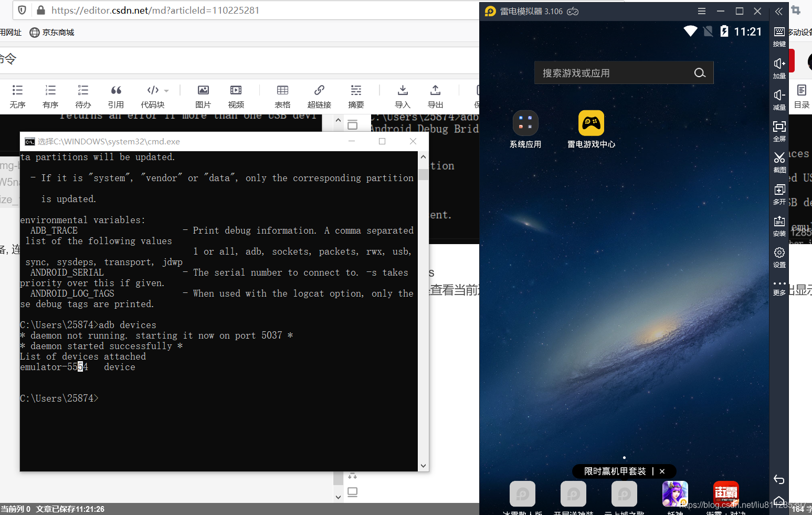Add a to-do list item (待办)
The image size is (812, 515).
click(x=83, y=96)
